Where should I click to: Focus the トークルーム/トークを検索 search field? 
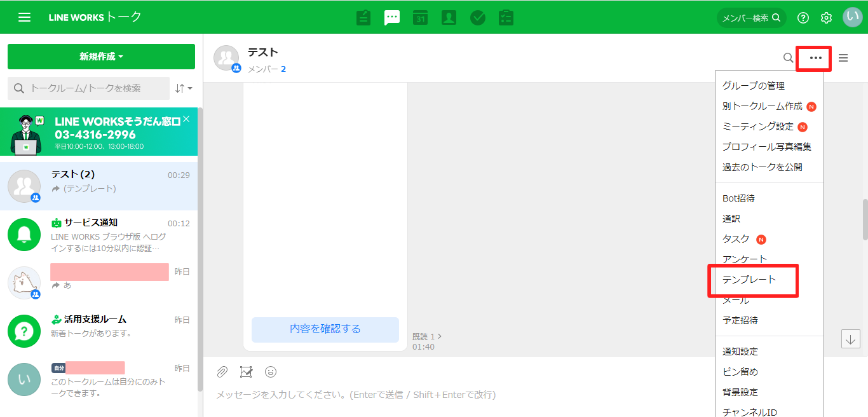click(88, 88)
